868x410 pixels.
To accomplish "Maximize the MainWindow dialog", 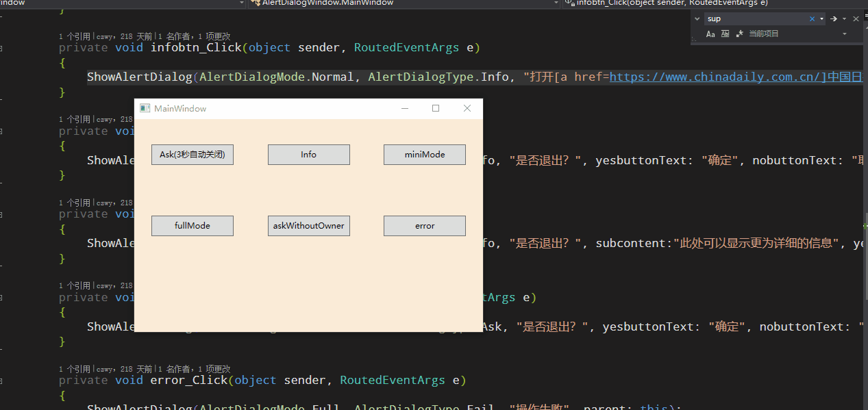I will [x=436, y=108].
